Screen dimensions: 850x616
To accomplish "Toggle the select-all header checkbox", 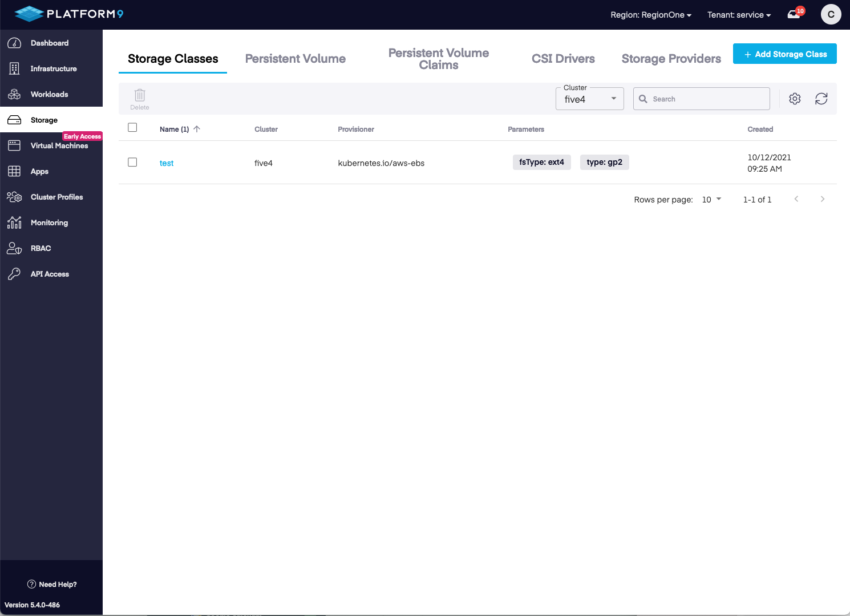I will (x=132, y=128).
